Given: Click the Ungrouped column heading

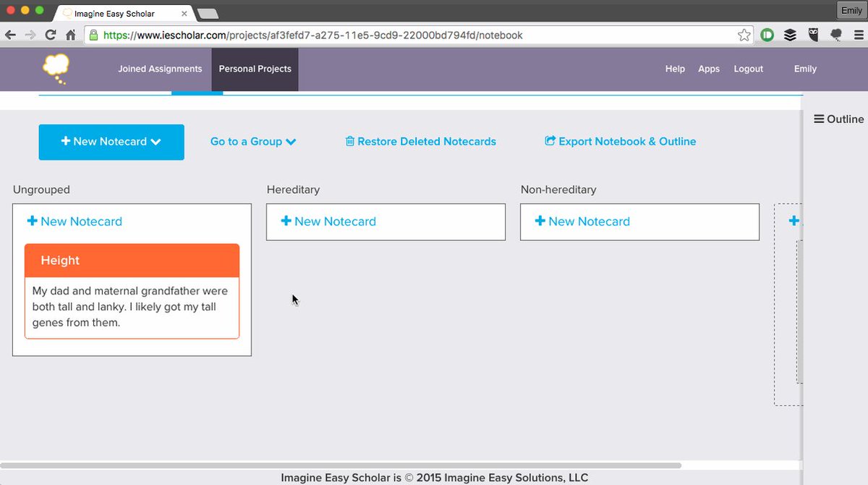Looking at the screenshot, I should pos(41,190).
